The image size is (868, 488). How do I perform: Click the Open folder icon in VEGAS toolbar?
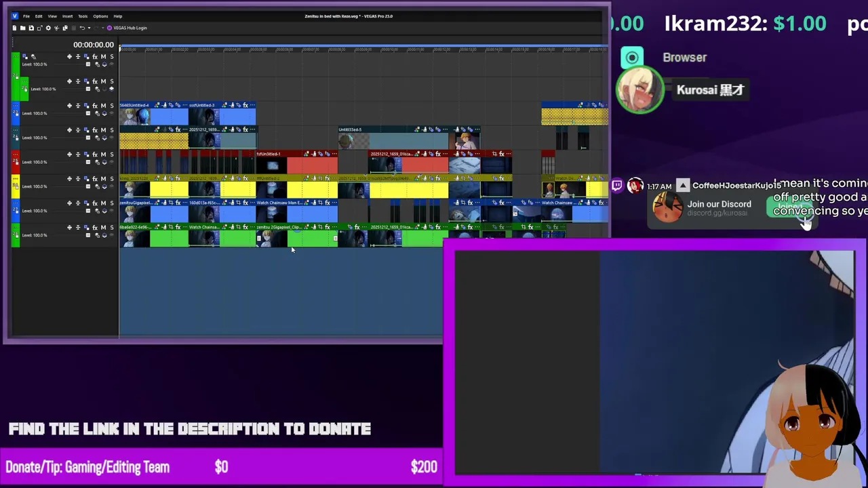click(23, 28)
